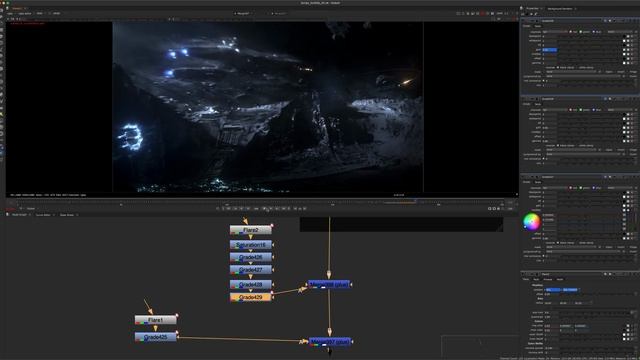Image resolution: width=640 pixels, height=360 pixels.
Task: Toggle blue channel in second Grade panel
Action: tap(594, 110)
